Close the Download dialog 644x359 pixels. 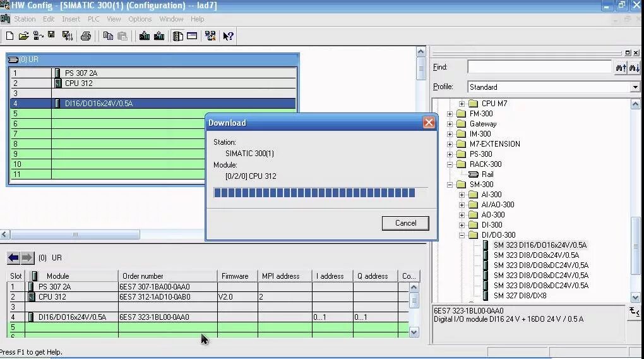[x=429, y=123]
